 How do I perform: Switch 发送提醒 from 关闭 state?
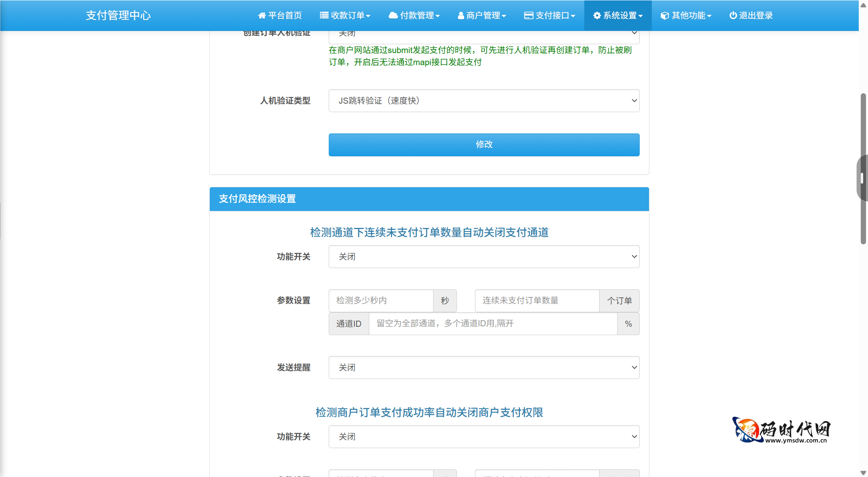coord(483,367)
